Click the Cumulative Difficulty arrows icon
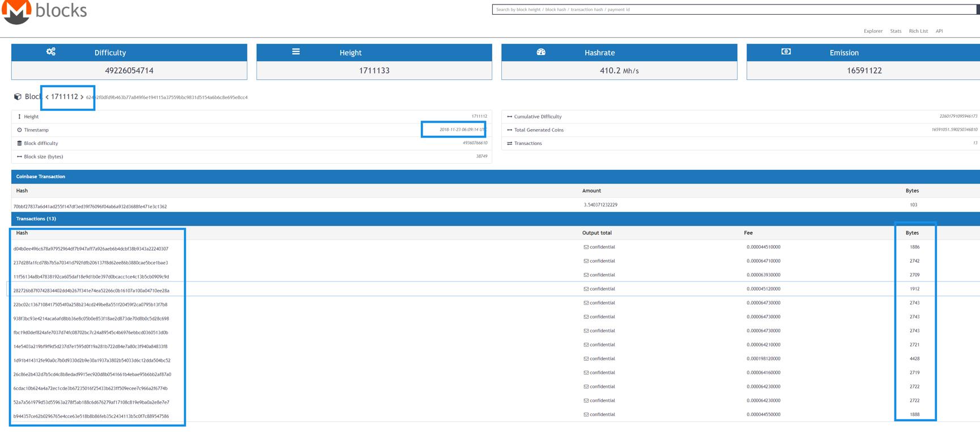Screen dimensions: 980x432 click(510, 117)
